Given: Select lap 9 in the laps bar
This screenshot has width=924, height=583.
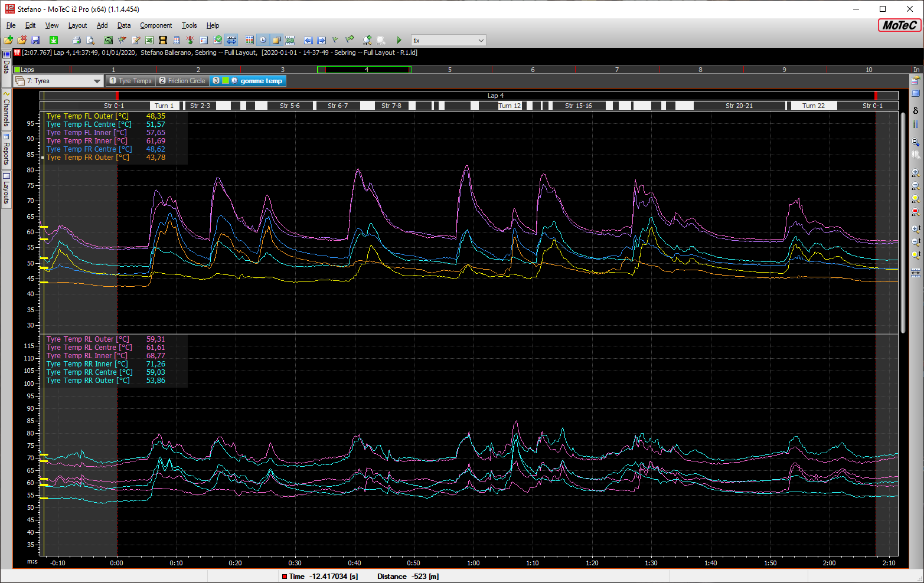Looking at the screenshot, I should tap(784, 70).
